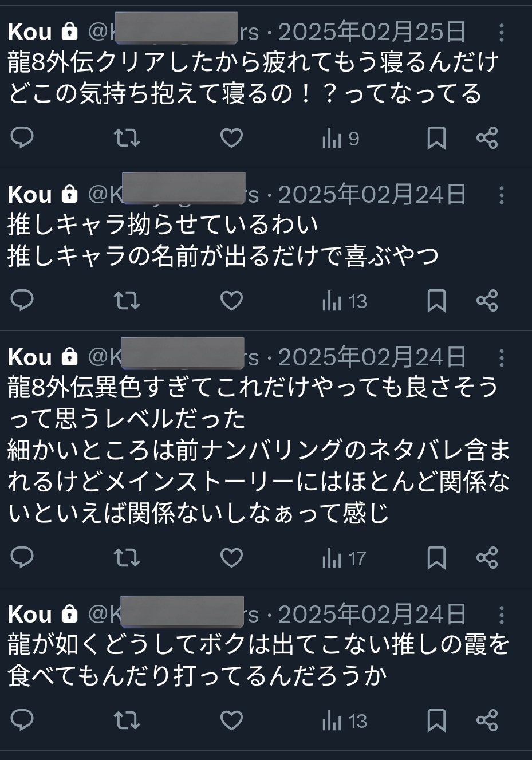View analytics showing 13 on 推しキャラ拗らせている tweet
This screenshot has width=532, height=760.
coord(344,301)
